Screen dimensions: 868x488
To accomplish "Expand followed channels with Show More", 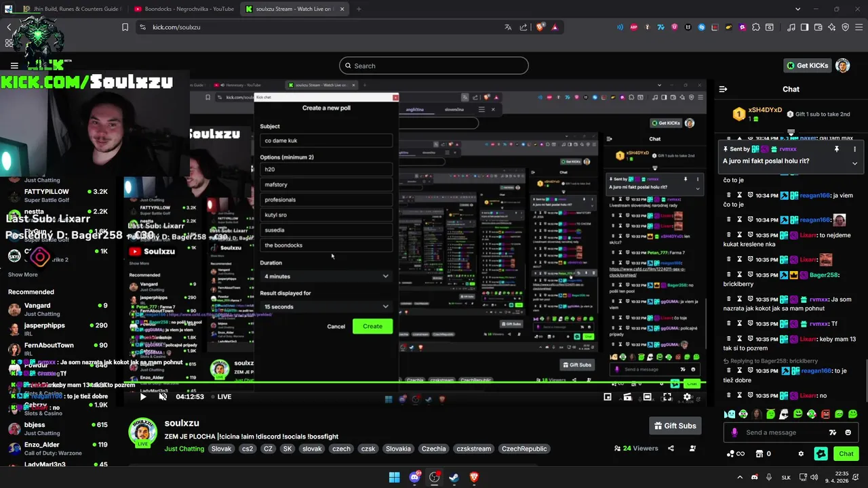I will point(23,274).
